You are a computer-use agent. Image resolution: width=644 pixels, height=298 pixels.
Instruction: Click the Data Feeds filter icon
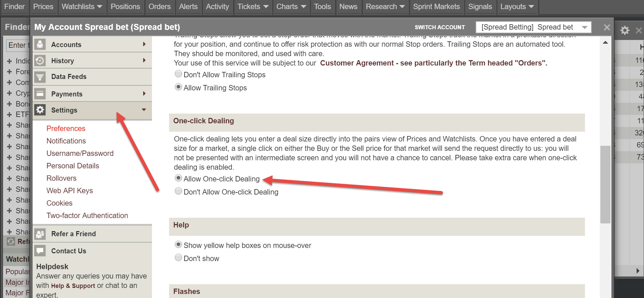click(x=40, y=77)
